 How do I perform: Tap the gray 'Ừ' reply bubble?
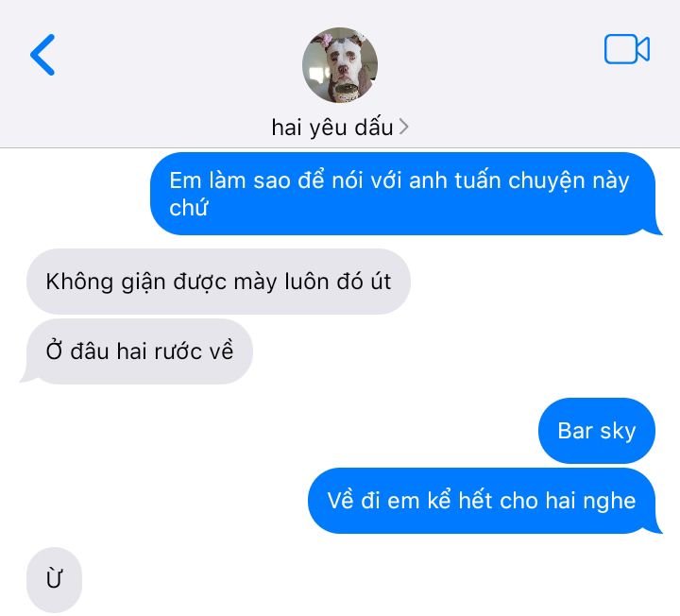tap(54, 579)
